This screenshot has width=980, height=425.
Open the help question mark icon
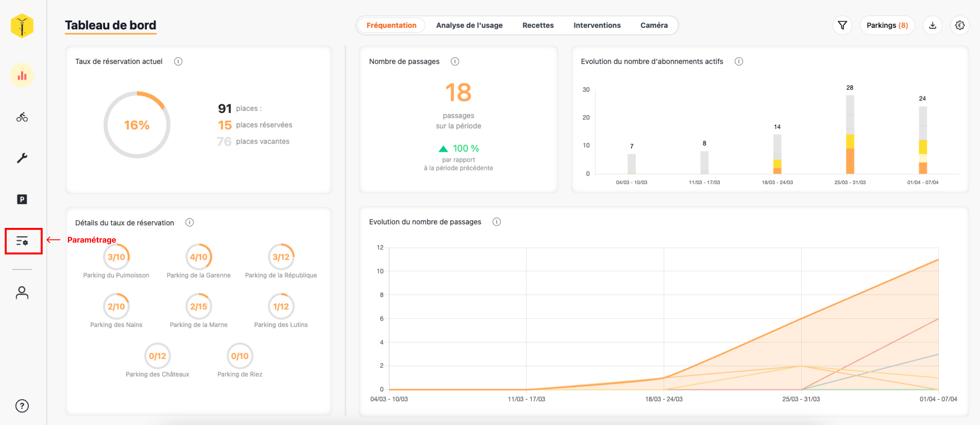point(22,406)
